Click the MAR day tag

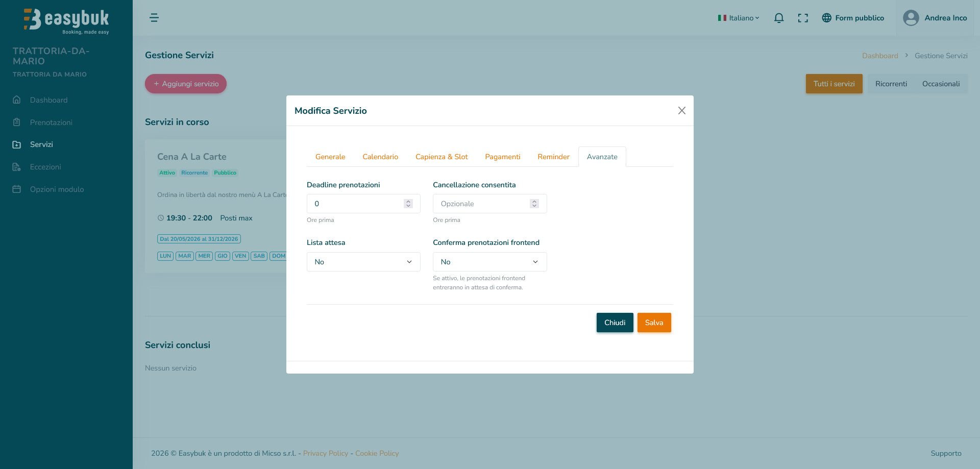[x=185, y=256]
